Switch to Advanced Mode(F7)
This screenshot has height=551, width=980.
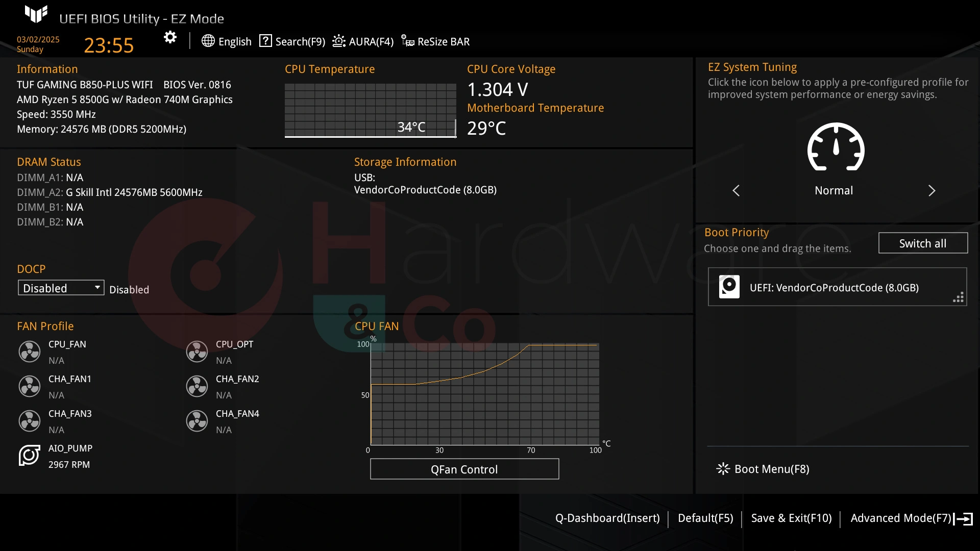[901, 518]
